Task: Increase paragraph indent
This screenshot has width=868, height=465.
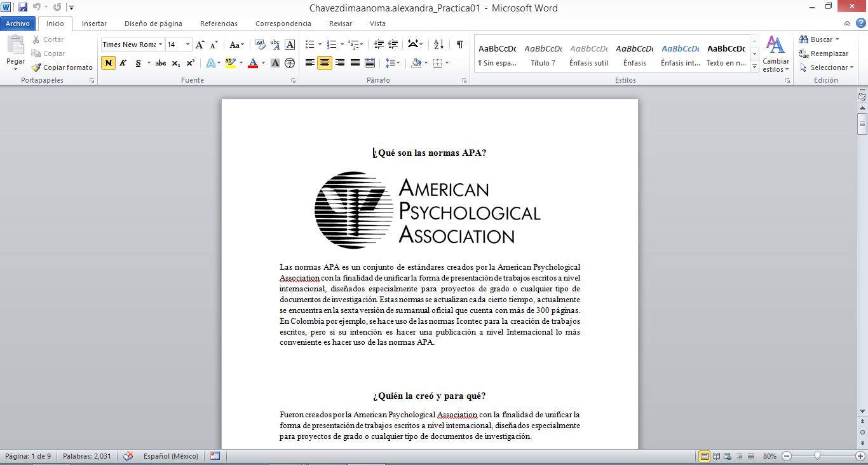Action: click(393, 45)
